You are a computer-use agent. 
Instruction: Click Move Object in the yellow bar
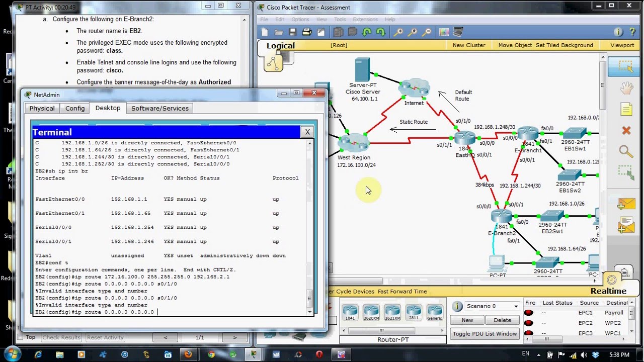click(515, 45)
